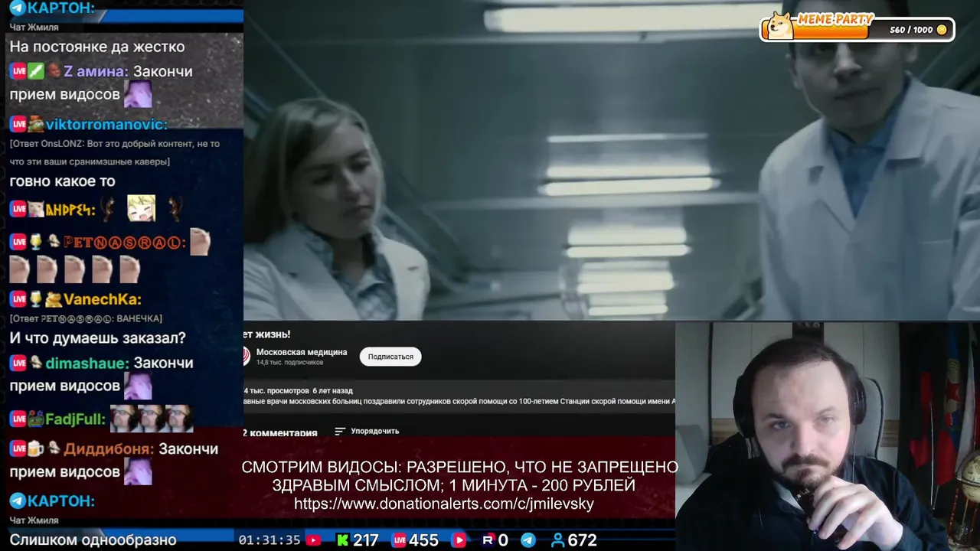Open the donationalerts.com/c/jmilevsky link
This screenshot has width=980, height=551.
[x=444, y=504]
